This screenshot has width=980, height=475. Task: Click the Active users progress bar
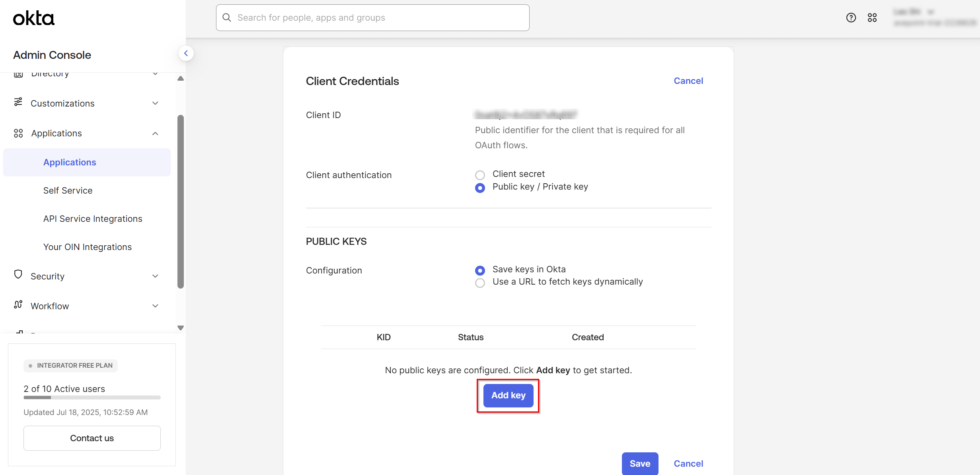[x=92, y=397]
